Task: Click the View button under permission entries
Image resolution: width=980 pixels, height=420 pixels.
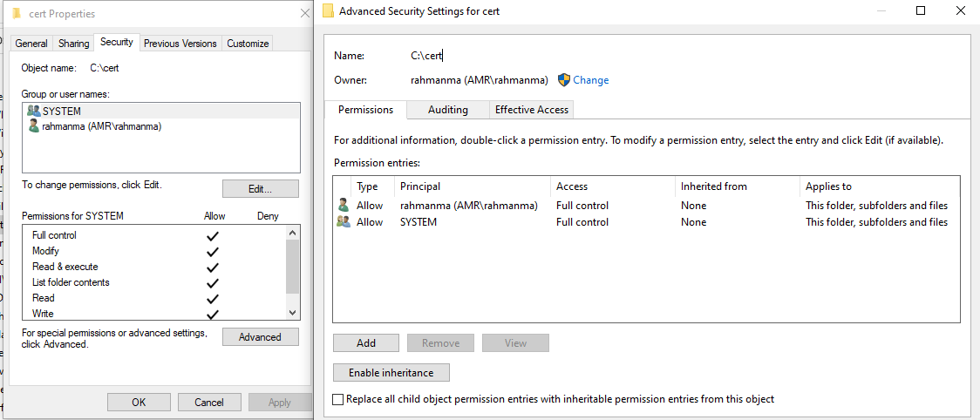Action: pos(515,343)
